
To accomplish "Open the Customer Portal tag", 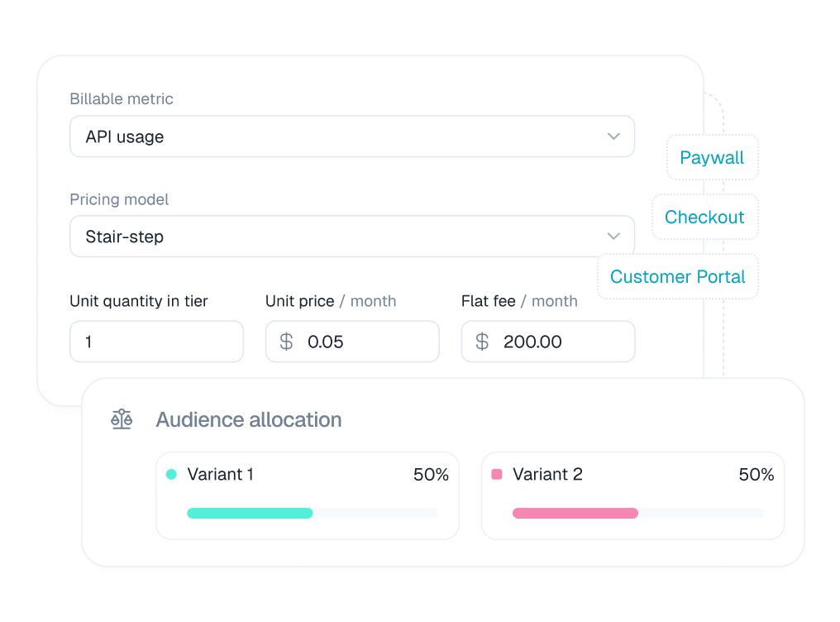I will point(678,276).
